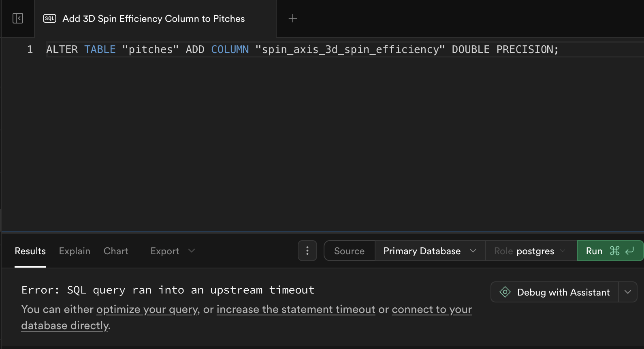Switch to the Results tab

point(30,251)
